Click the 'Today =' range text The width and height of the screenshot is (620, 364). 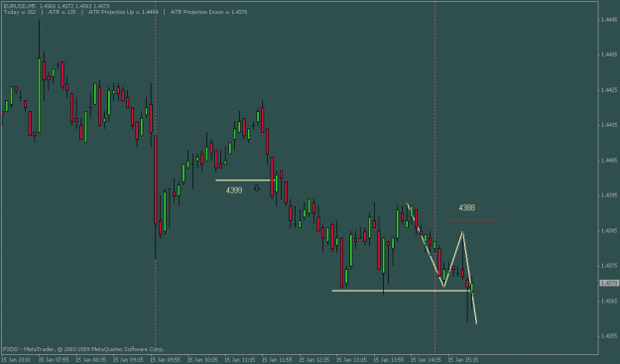[20, 12]
